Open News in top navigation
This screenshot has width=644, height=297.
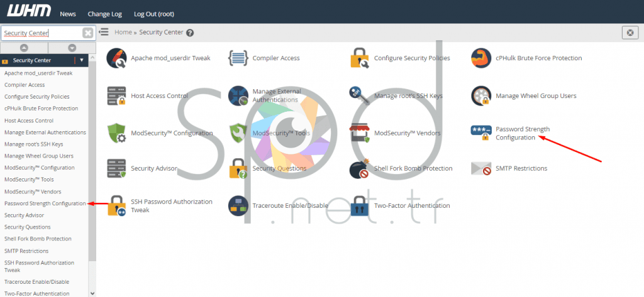(x=68, y=14)
